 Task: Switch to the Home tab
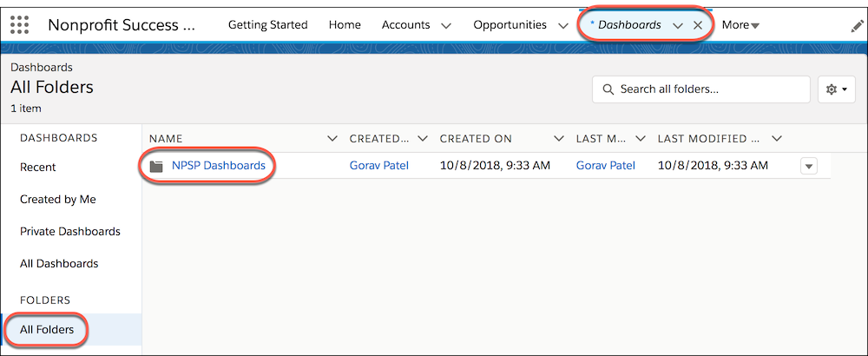click(x=345, y=25)
